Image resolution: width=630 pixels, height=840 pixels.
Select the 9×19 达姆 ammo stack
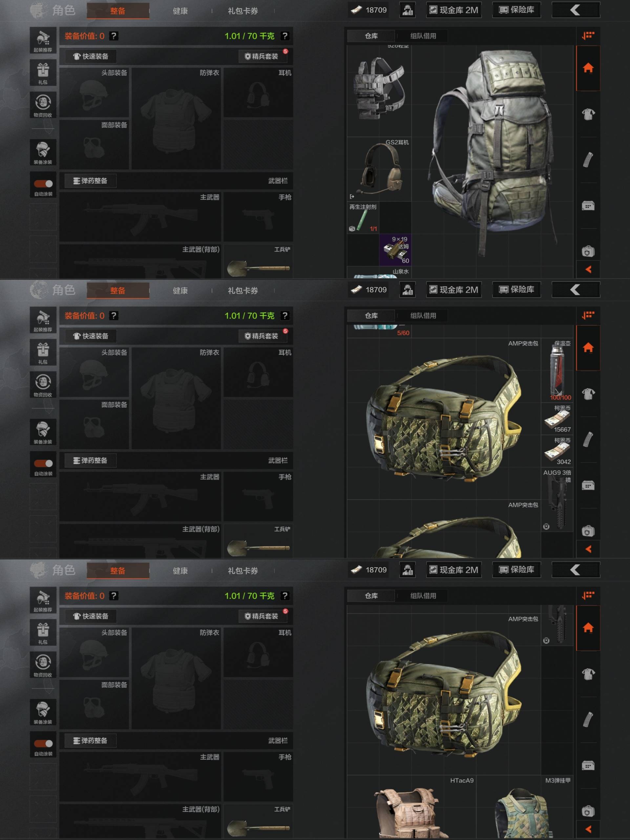click(x=395, y=249)
